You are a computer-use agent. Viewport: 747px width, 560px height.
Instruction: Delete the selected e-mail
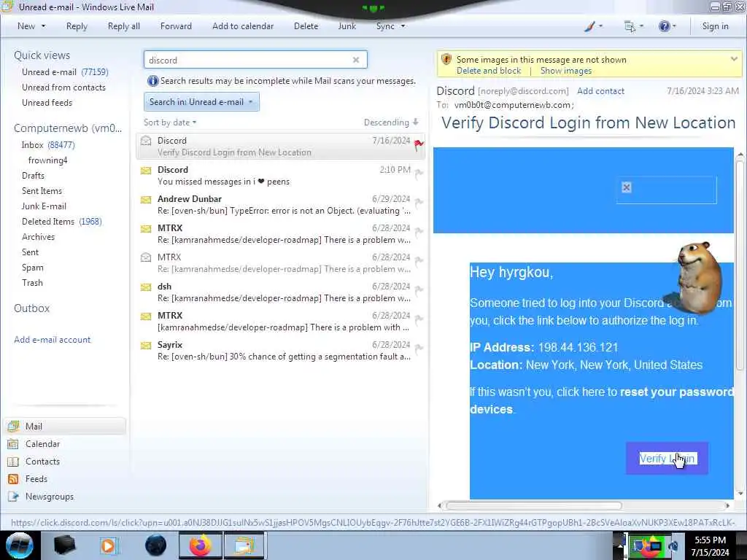tap(306, 26)
